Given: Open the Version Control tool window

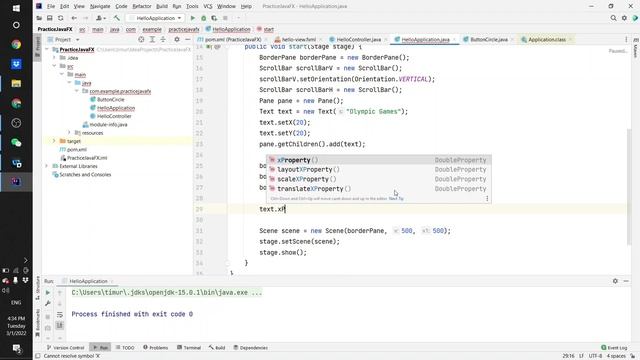Looking at the screenshot, I should pos(65,348).
